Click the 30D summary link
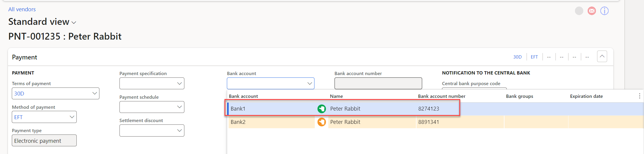This screenshot has width=644, height=154. (517, 57)
